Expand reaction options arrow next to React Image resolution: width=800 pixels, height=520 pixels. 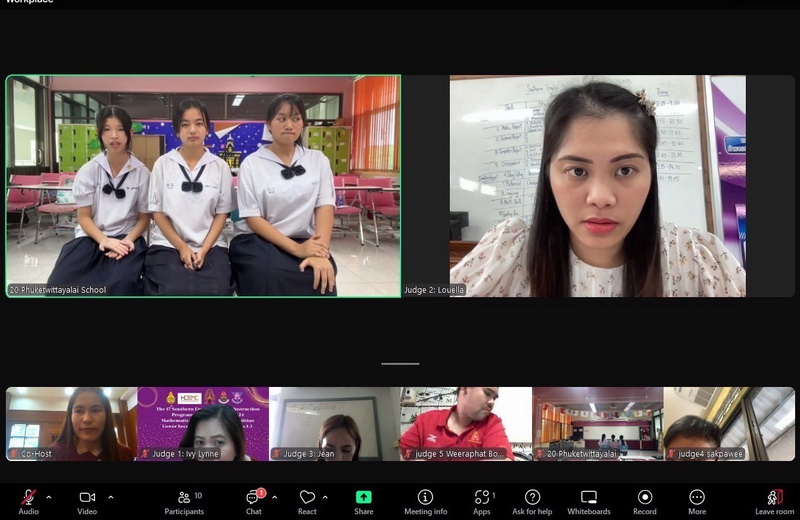click(x=325, y=497)
